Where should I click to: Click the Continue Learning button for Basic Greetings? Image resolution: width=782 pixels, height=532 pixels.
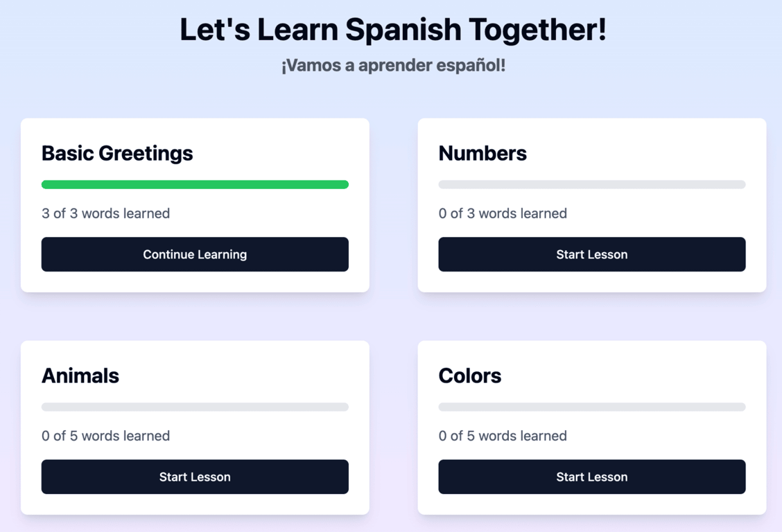195,254
